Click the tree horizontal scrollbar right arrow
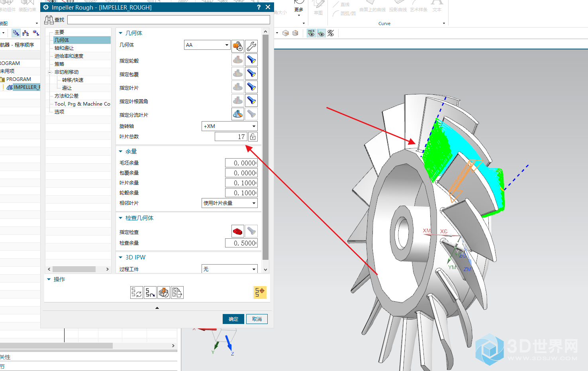The height and width of the screenshot is (371, 588). coord(108,269)
